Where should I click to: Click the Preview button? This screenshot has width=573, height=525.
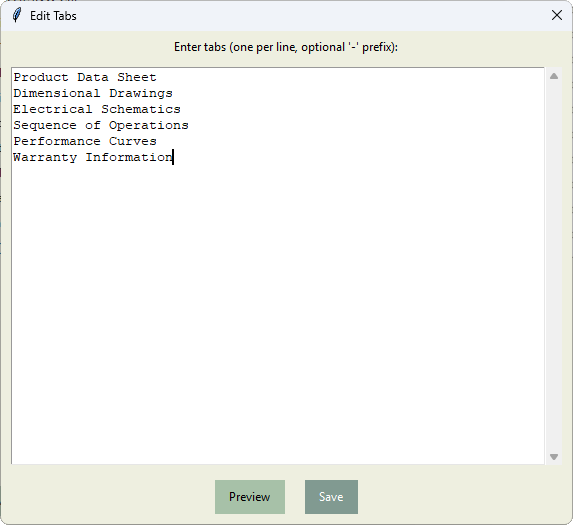[x=250, y=497]
